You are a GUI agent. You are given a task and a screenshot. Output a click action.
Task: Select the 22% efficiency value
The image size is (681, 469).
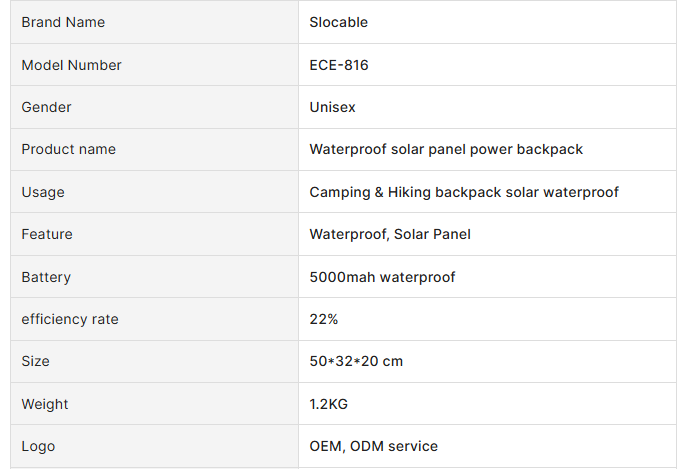tap(324, 319)
